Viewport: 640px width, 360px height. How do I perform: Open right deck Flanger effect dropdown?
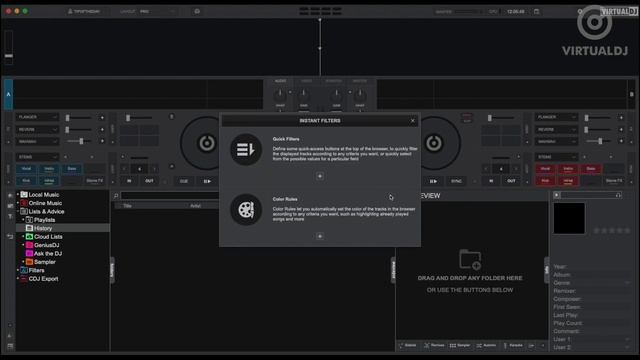[x=556, y=117]
